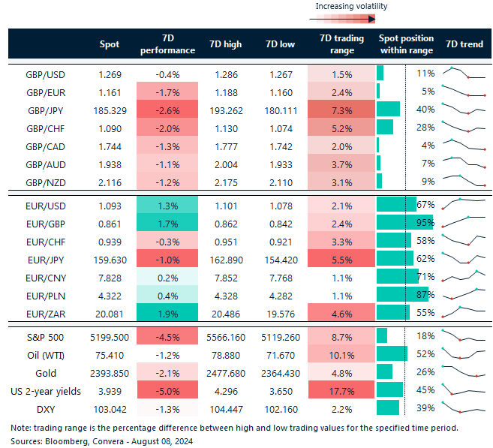This screenshot has width=493, height=448.
Task: Click the EUR/USD 7D trend sparkline
Action: (464, 203)
